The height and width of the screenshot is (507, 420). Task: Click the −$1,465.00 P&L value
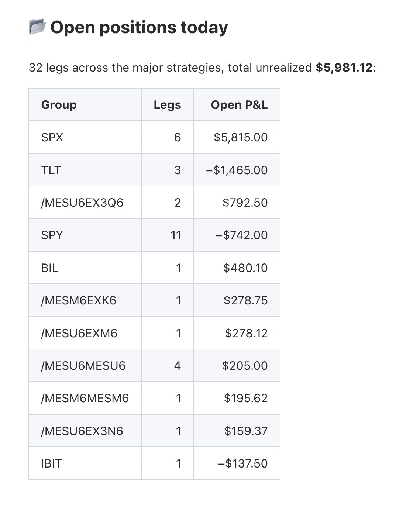(x=237, y=170)
